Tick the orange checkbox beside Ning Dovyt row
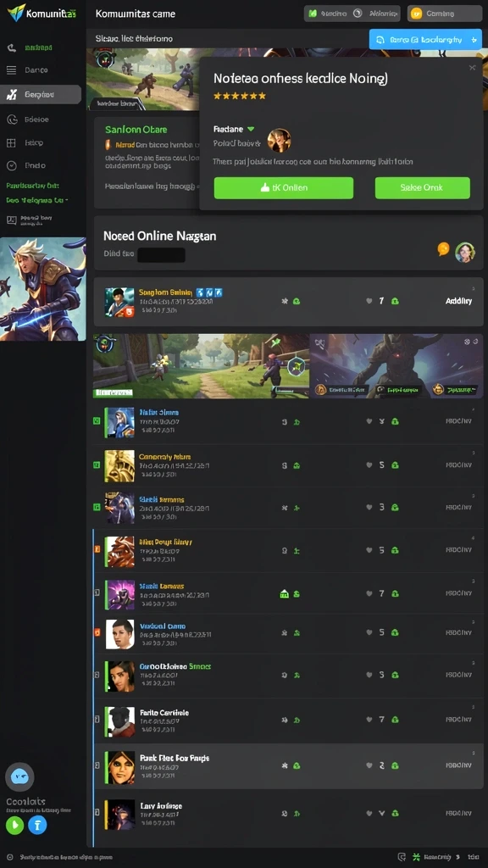 click(97, 549)
